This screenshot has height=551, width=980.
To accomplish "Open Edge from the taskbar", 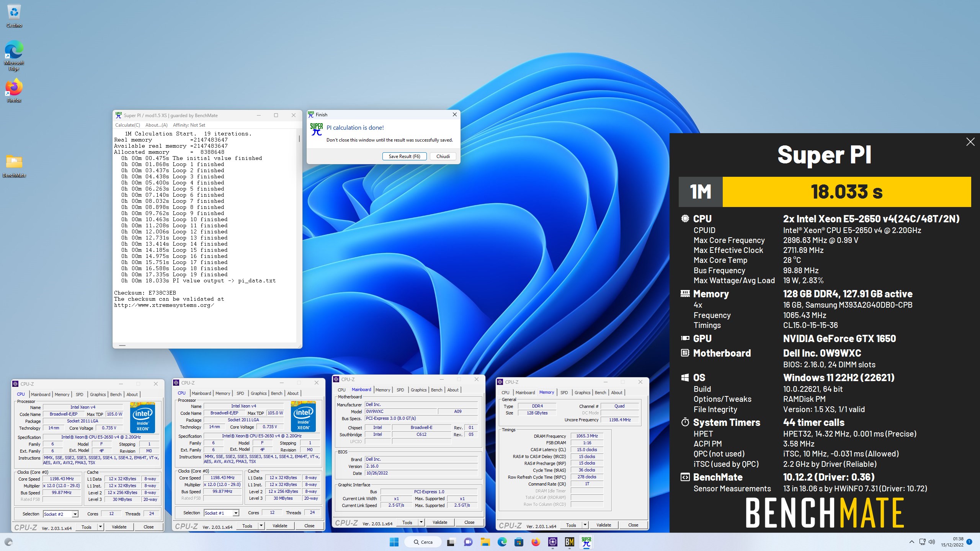I will click(502, 542).
